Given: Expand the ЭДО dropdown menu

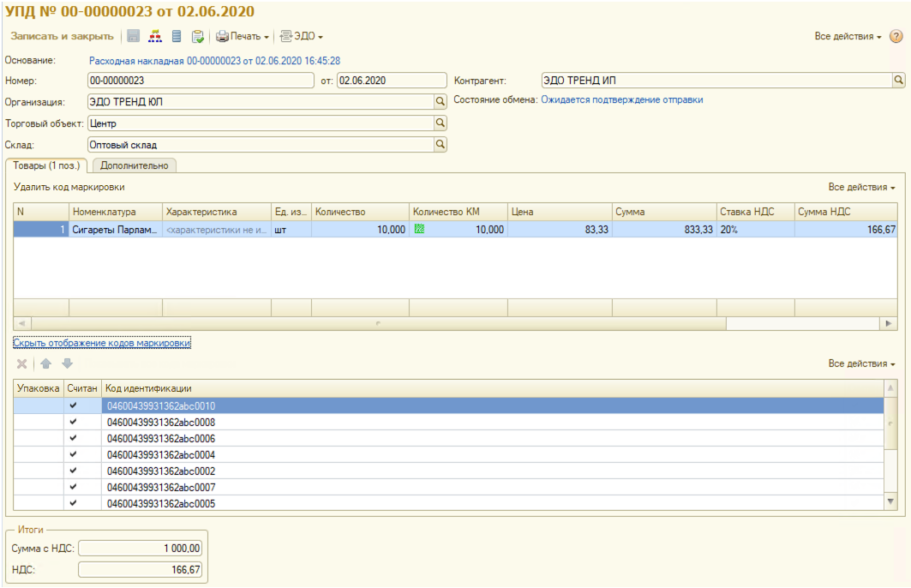Looking at the screenshot, I should pyautogui.click(x=302, y=37).
